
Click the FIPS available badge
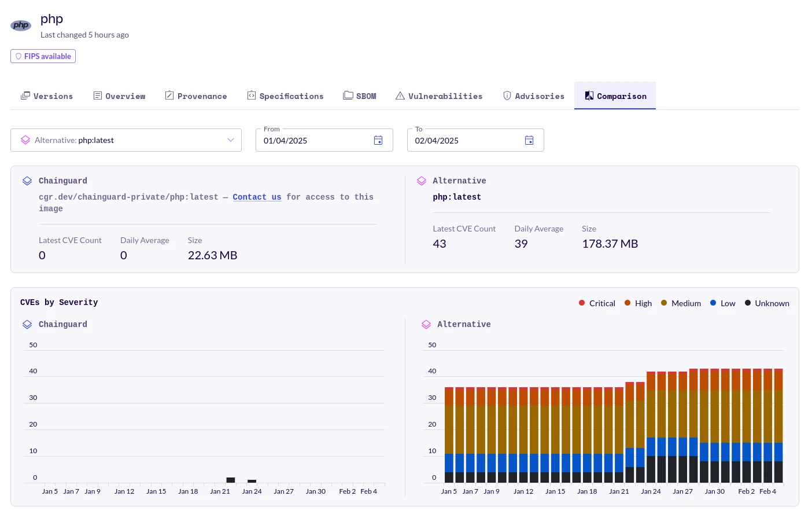[43, 56]
